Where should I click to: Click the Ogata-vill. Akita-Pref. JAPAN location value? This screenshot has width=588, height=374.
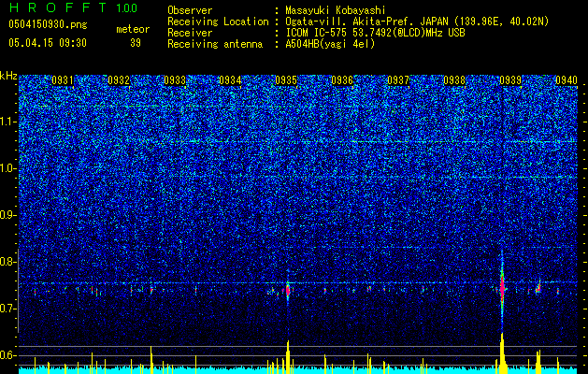pos(417,22)
